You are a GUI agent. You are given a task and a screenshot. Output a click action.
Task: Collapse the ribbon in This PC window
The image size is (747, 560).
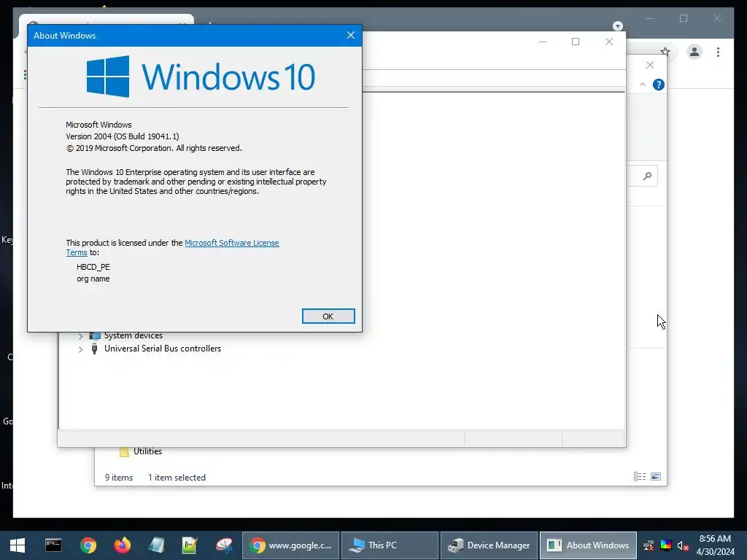(x=642, y=85)
